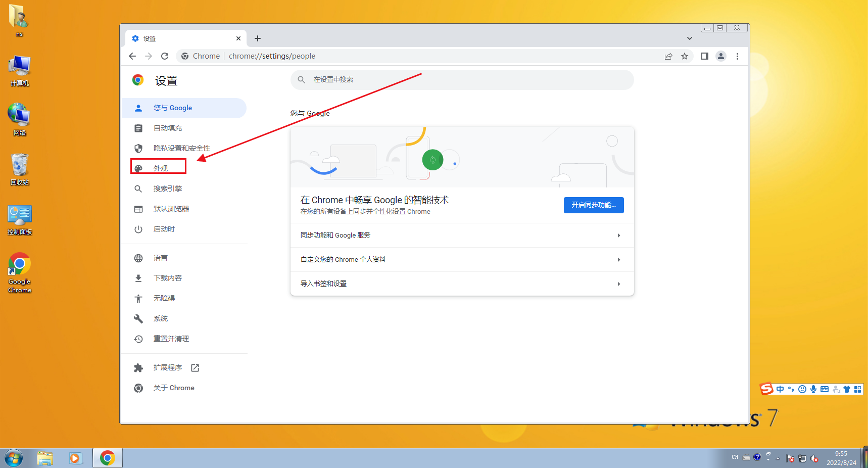Open the profile avatar menu

coord(721,56)
